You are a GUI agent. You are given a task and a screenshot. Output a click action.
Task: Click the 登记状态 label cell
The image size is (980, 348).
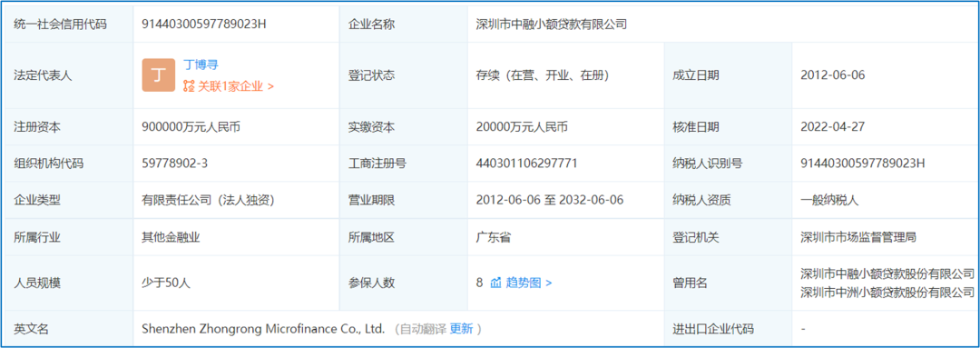pos(404,75)
